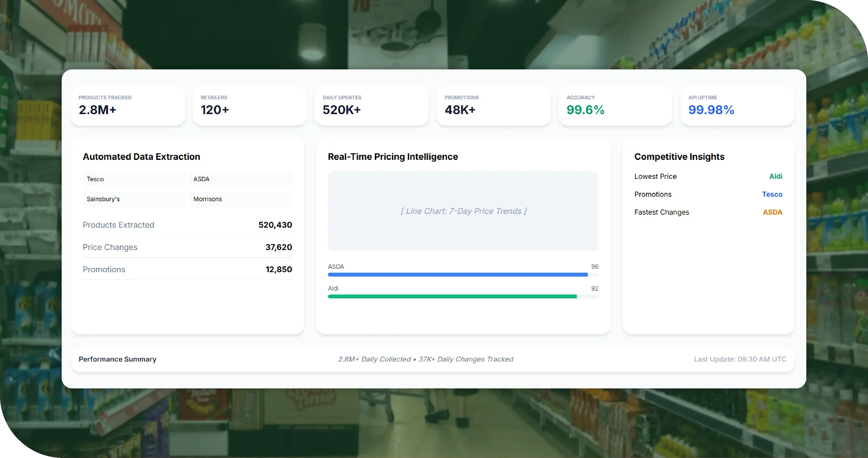Click the Lowest Price insight label

point(655,176)
